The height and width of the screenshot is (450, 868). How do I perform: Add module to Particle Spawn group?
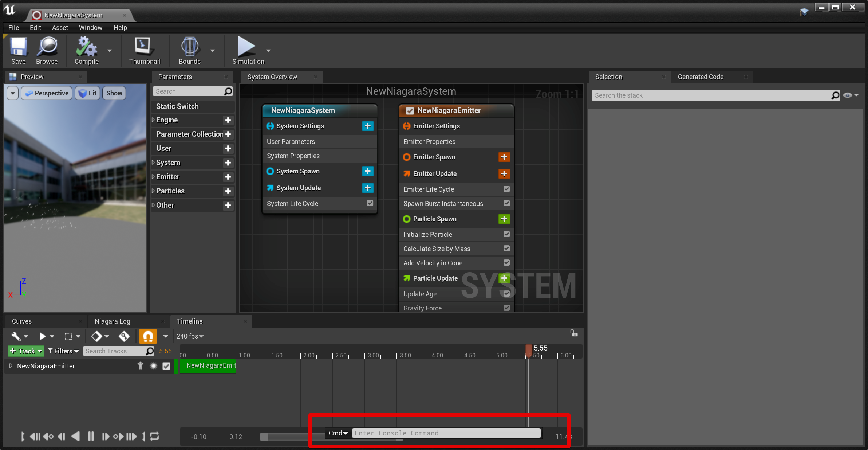click(x=504, y=219)
